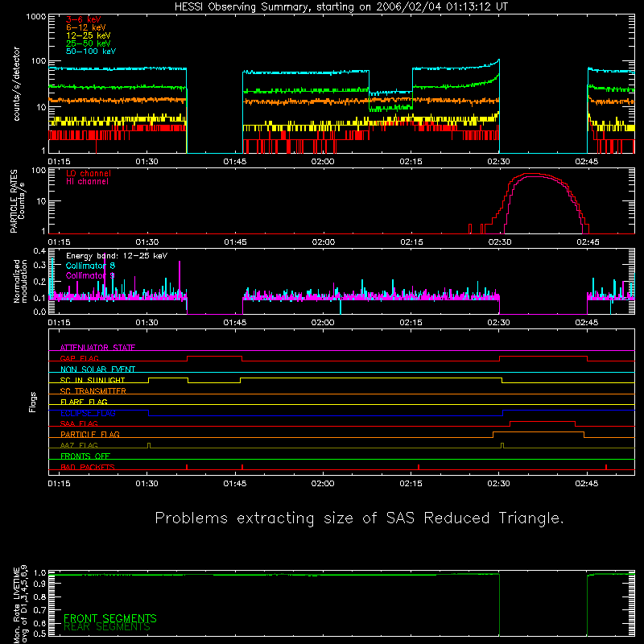Click the Mon. Rate LIVETIME axis label
This screenshot has width=644, height=644.
coord(21,604)
